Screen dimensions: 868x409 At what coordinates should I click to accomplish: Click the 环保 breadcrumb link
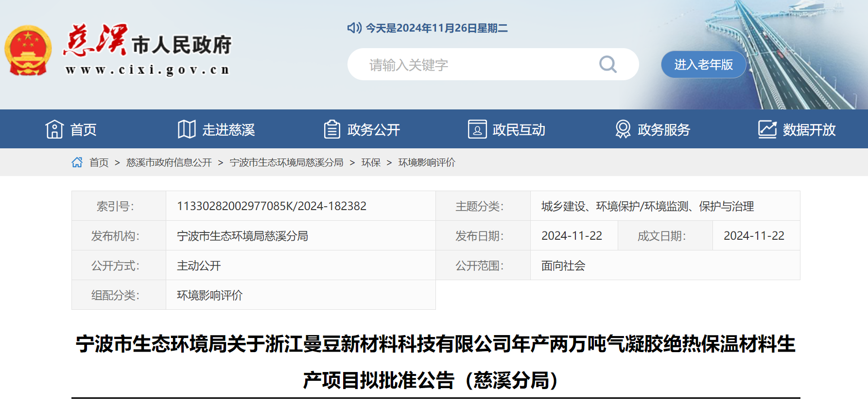click(371, 162)
